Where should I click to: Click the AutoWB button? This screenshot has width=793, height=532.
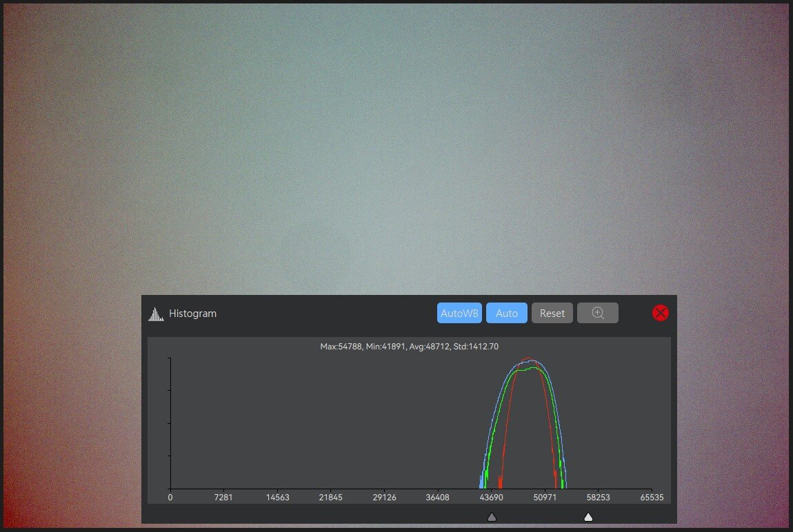[x=459, y=314]
